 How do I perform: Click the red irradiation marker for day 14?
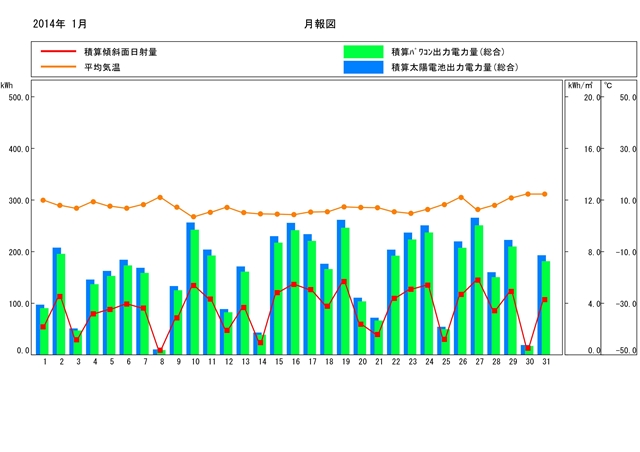260,343
